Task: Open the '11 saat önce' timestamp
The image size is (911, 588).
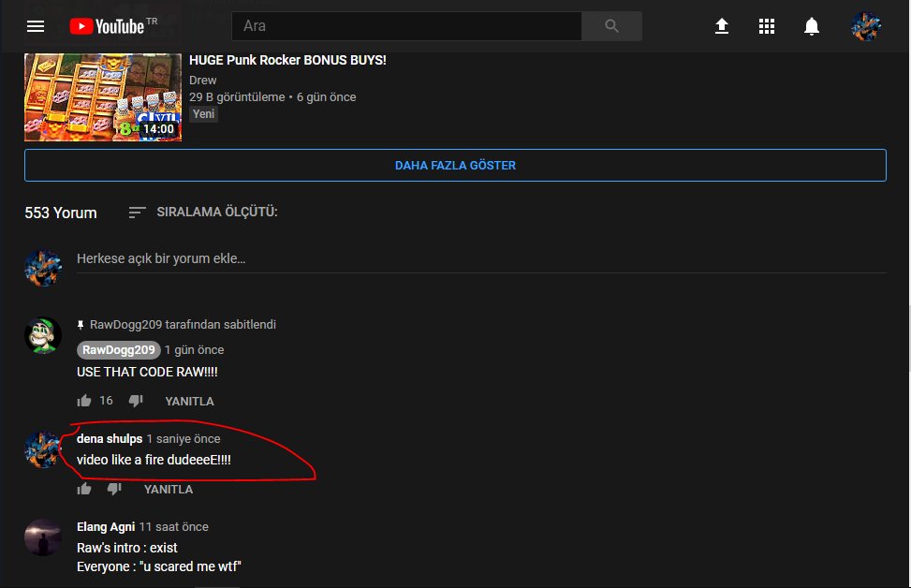Action: (174, 527)
